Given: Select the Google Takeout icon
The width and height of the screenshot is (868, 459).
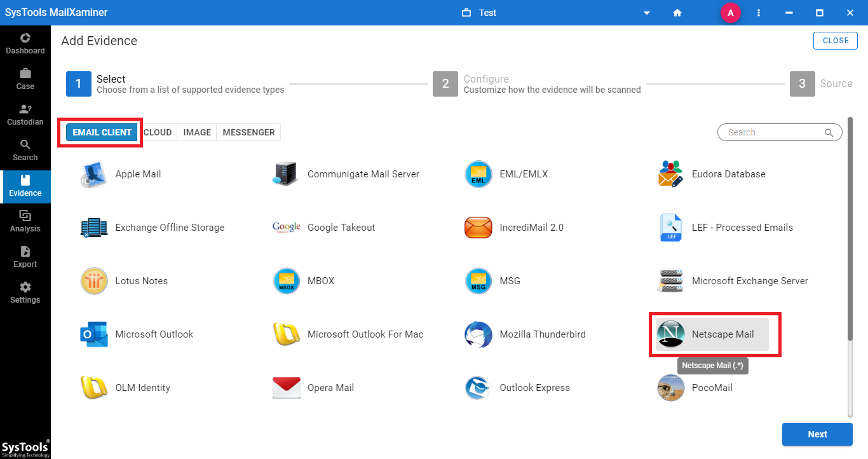Looking at the screenshot, I should coord(286,228).
